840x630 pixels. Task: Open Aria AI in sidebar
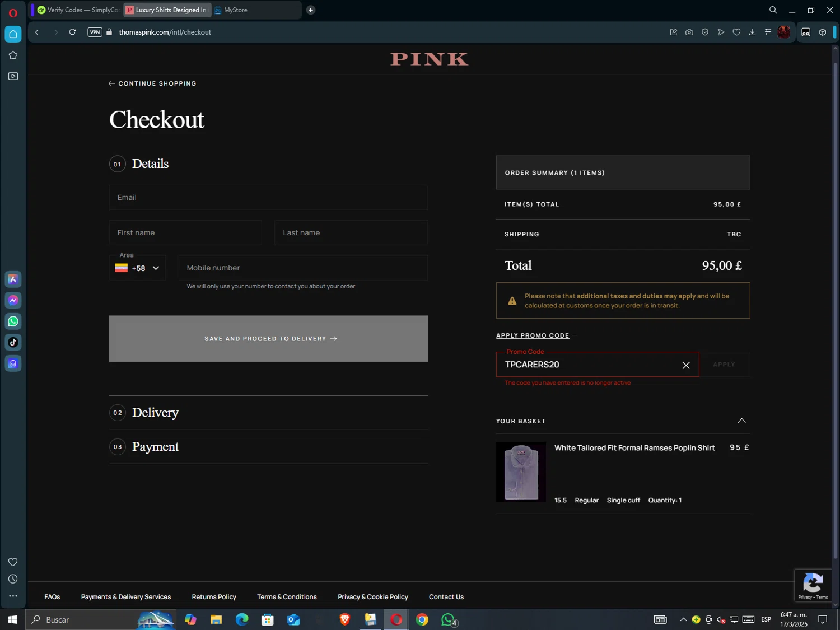coord(13,279)
